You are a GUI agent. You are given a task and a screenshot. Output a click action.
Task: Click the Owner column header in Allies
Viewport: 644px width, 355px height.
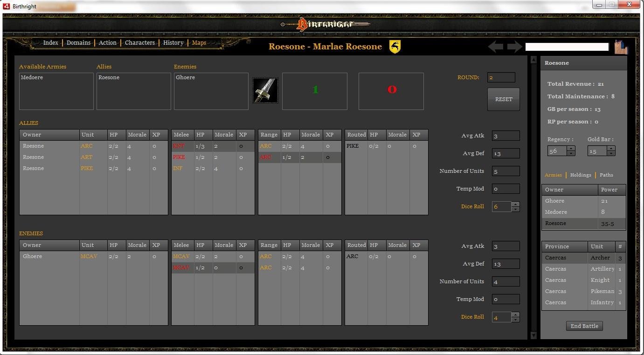[x=49, y=135]
